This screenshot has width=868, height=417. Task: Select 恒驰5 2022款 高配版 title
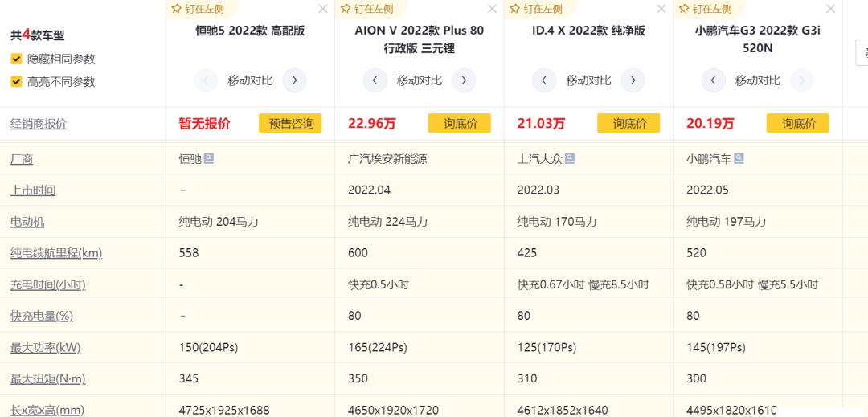250,31
